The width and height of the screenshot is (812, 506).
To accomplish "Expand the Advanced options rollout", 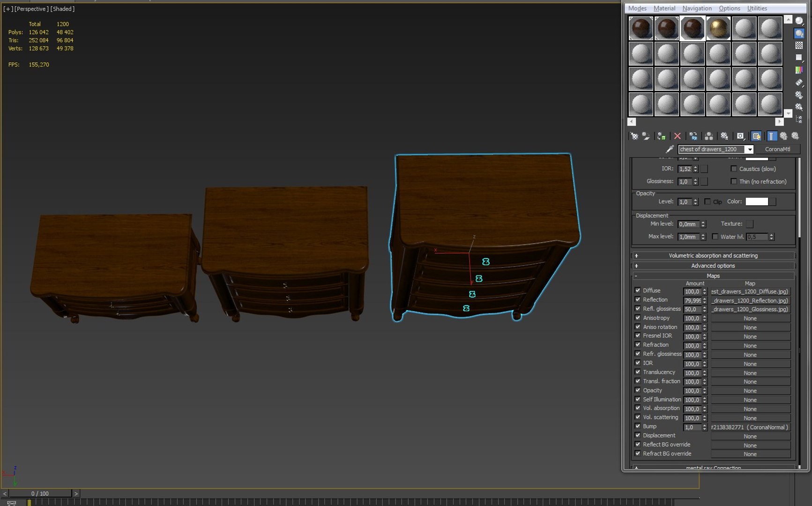I will tap(713, 266).
